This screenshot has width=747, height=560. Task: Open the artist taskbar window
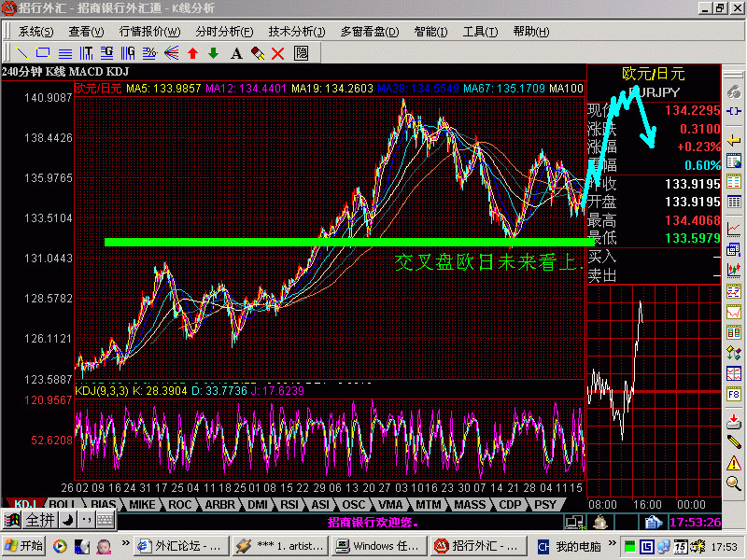tap(281, 546)
